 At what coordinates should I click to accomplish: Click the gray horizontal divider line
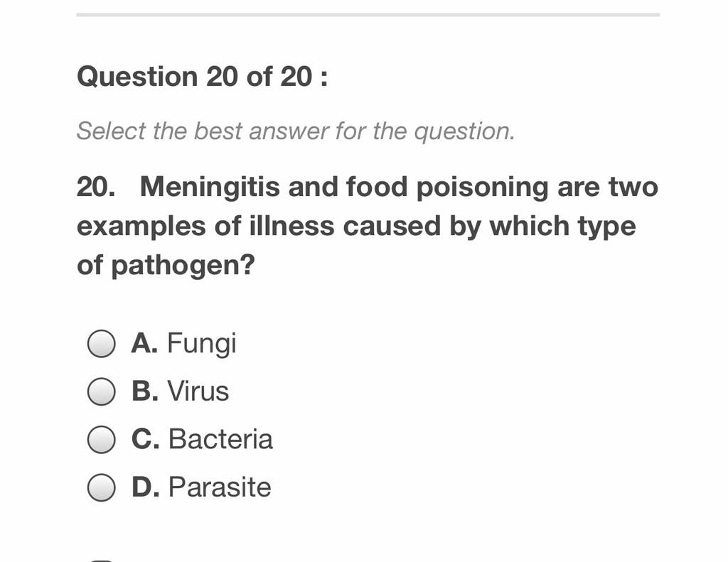pyautogui.click(x=368, y=15)
